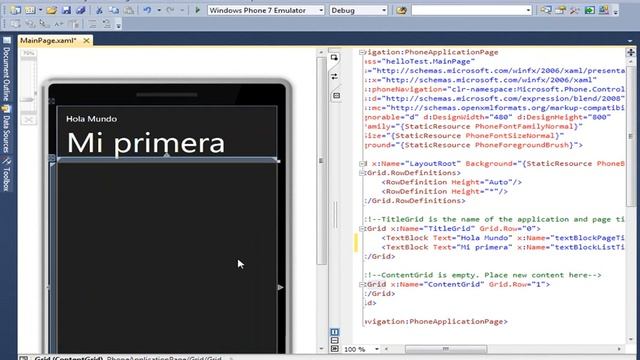Click the Add New Item toolbar icon
The height and width of the screenshot is (360, 640).
(30, 10)
